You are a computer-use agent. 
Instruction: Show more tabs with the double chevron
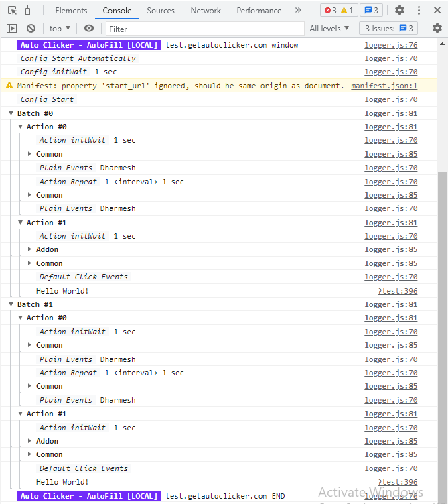pos(298,11)
